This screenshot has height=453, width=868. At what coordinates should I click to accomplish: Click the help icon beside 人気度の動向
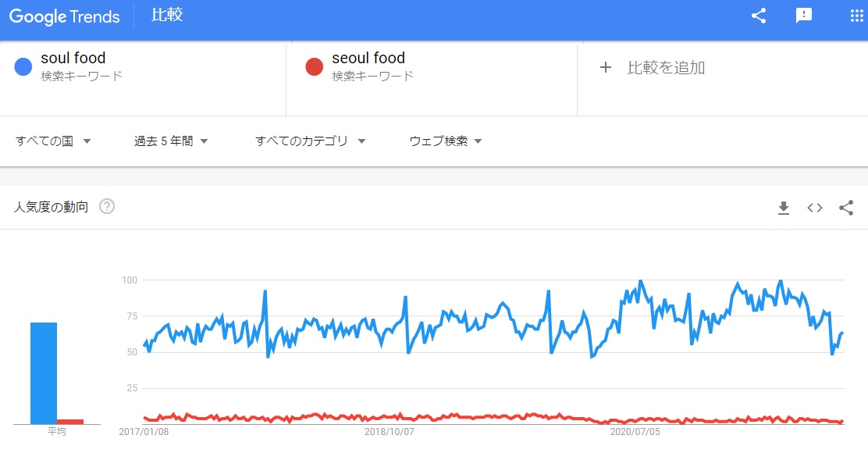point(107,207)
